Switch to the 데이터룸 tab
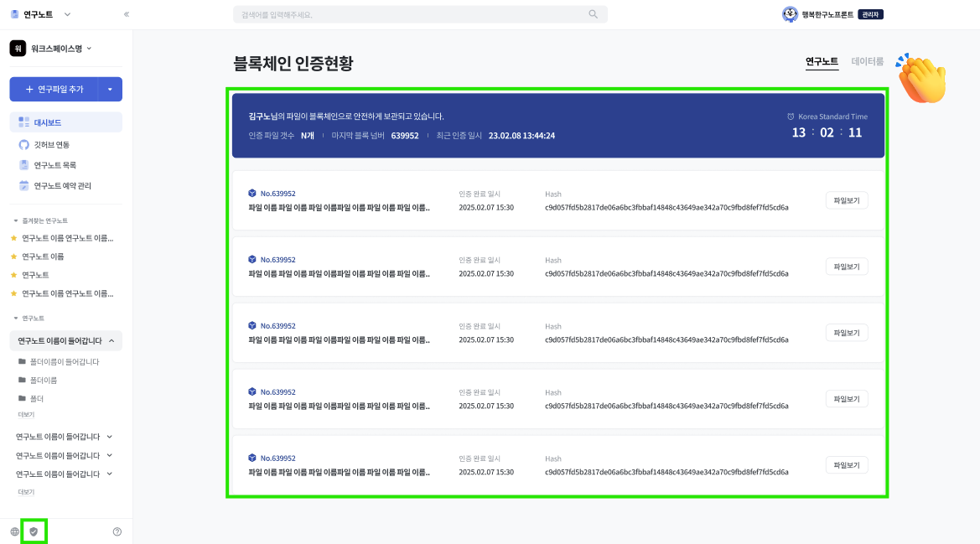980x544 pixels. coord(868,61)
